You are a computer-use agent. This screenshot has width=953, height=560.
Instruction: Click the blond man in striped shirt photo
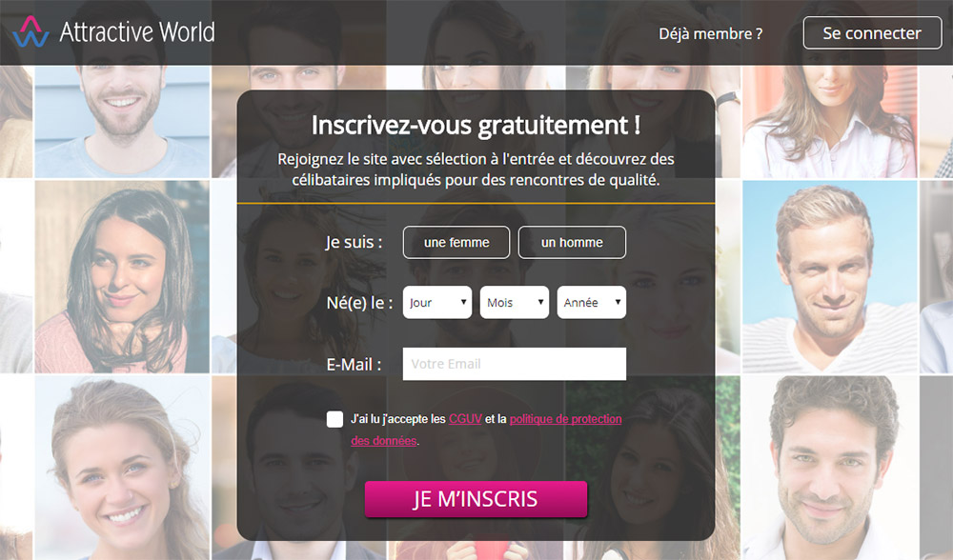pos(830,276)
